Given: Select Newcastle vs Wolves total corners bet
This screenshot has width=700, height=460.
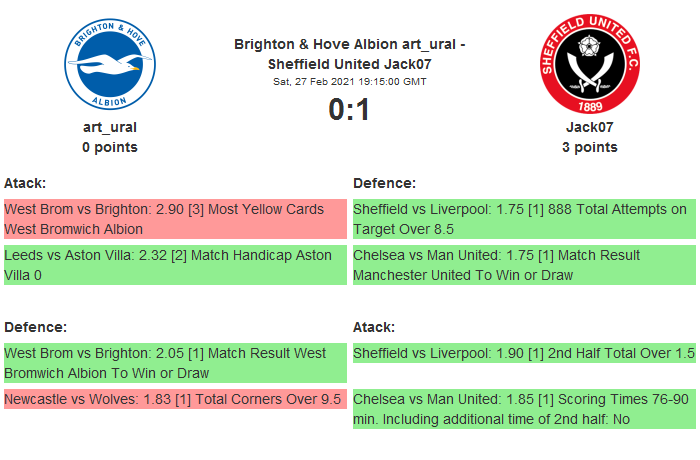Looking at the screenshot, I should tap(174, 399).
